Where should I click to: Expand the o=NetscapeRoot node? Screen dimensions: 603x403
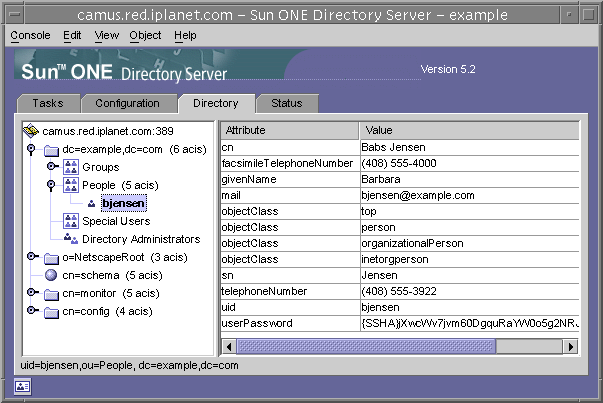(x=33, y=256)
